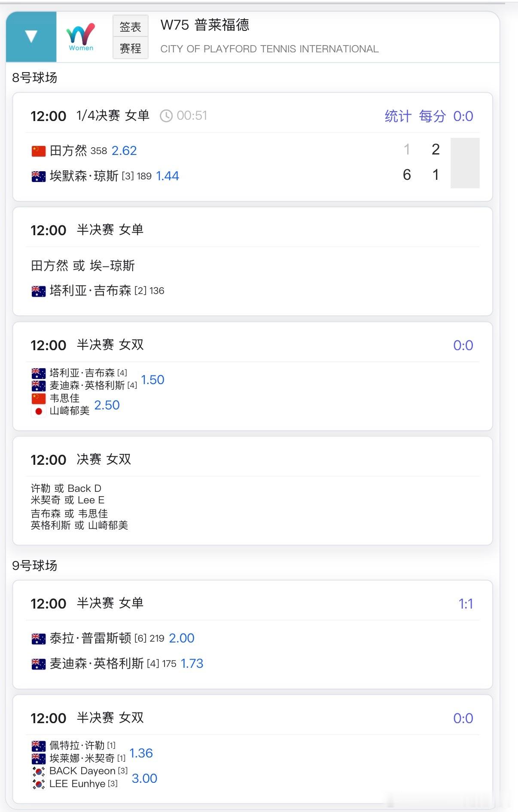Click Japan flag beside 山崎郁美
Screen dimensions: 518x812
(39, 411)
